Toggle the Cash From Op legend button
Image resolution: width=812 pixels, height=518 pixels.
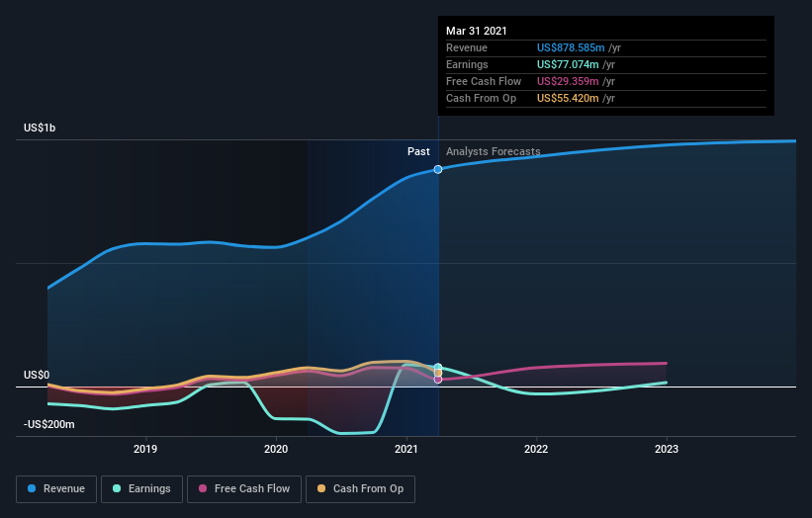pyautogui.click(x=360, y=489)
